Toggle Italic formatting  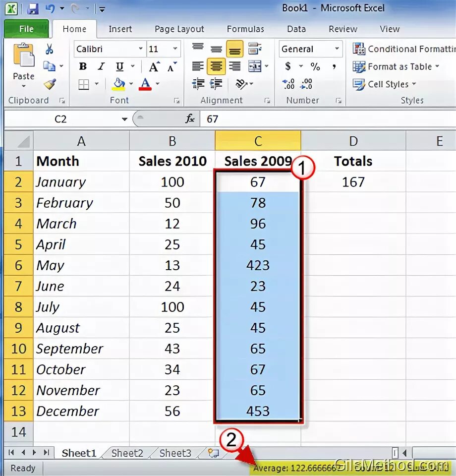101,66
